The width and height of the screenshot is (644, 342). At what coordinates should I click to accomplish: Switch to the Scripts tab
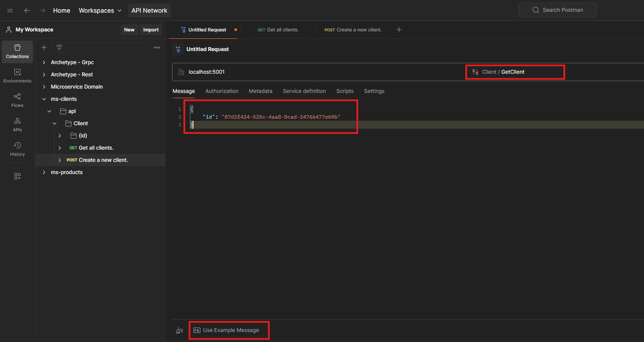click(x=345, y=91)
